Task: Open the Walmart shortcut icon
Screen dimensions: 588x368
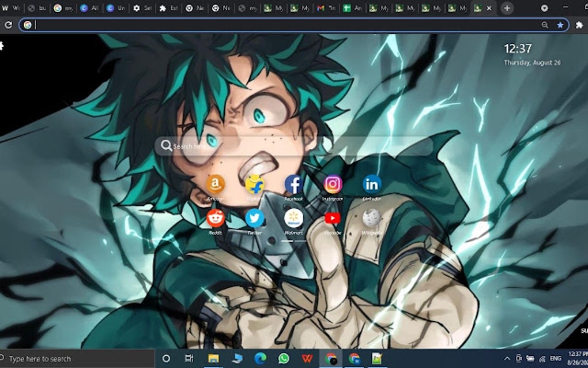Action: coord(294,219)
